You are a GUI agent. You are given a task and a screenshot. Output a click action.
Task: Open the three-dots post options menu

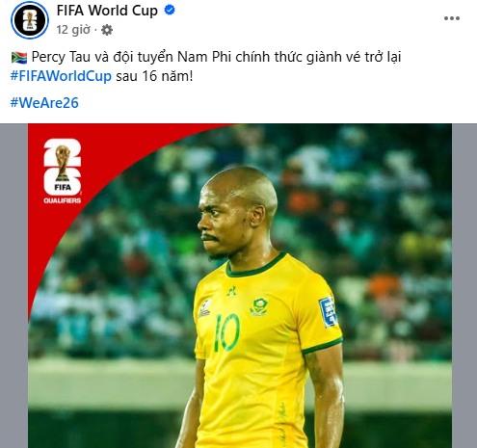point(452,18)
